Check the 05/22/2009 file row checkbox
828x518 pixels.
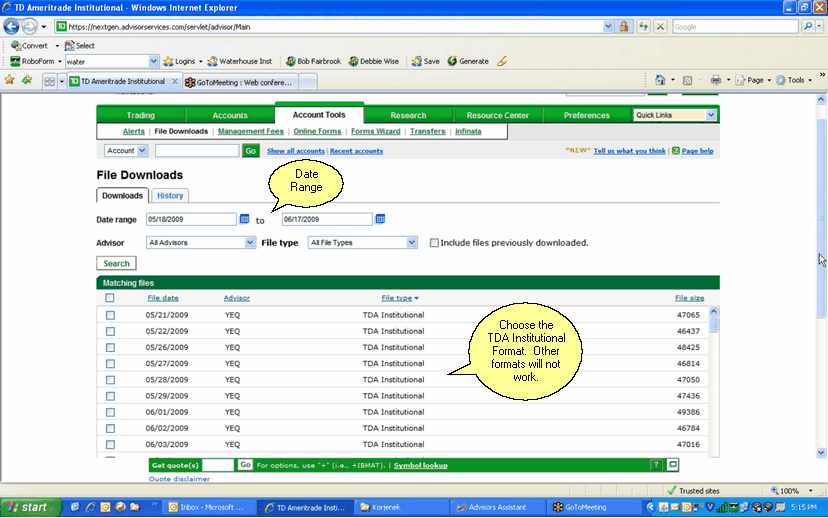tap(110, 332)
